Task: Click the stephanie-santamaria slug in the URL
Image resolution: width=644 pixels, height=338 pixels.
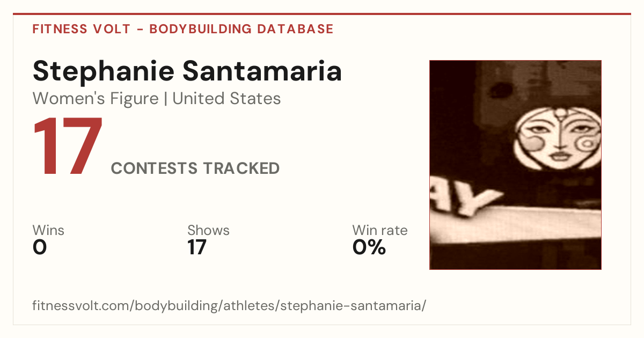Action: pyautogui.click(x=351, y=306)
